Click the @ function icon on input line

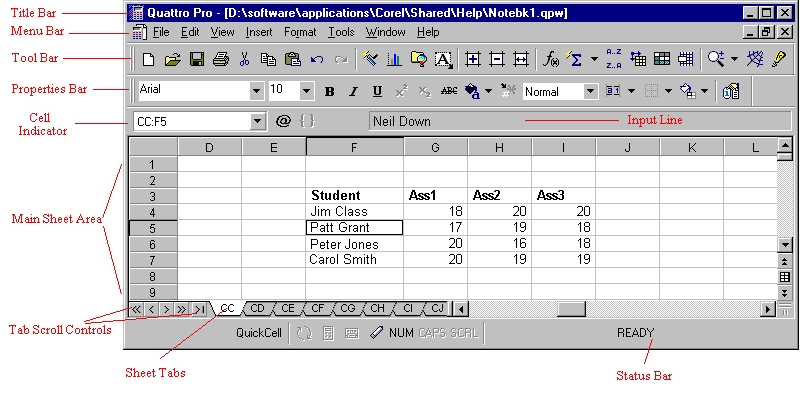point(283,121)
